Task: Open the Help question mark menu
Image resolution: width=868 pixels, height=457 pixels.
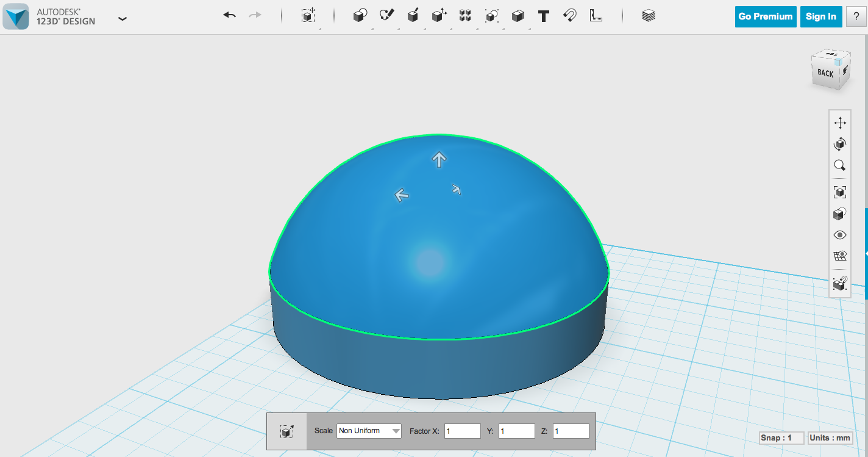Action: click(857, 16)
